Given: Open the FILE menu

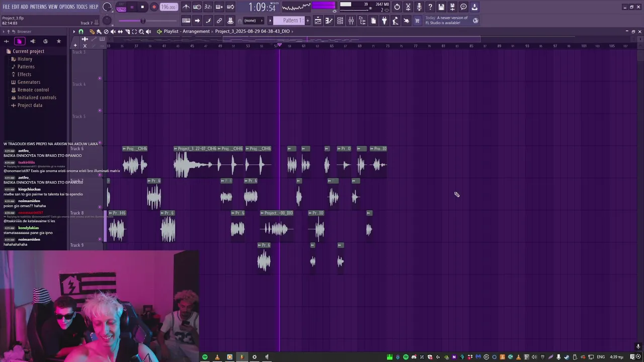Looking at the screenshot, I should click(6, 7).
